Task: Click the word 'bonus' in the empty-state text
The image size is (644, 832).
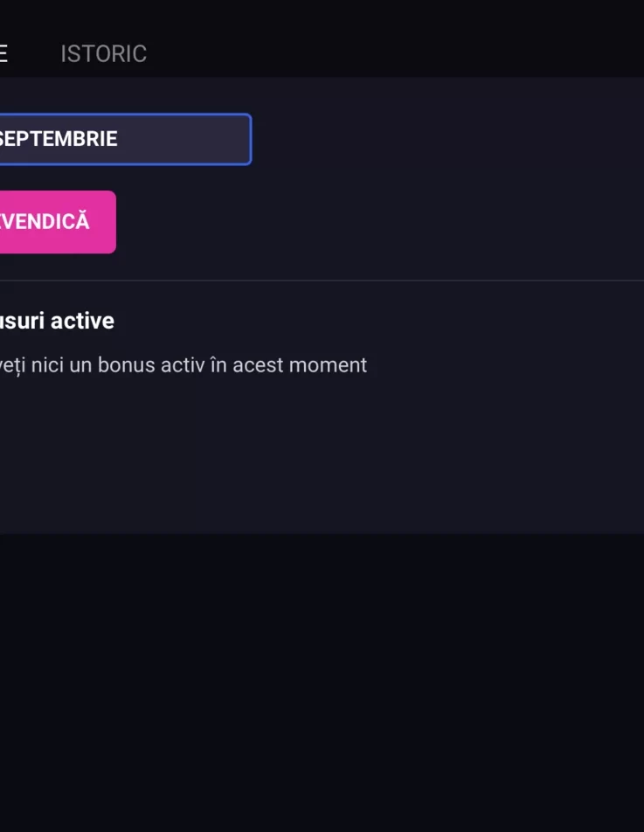Action: tap(126, 365)
